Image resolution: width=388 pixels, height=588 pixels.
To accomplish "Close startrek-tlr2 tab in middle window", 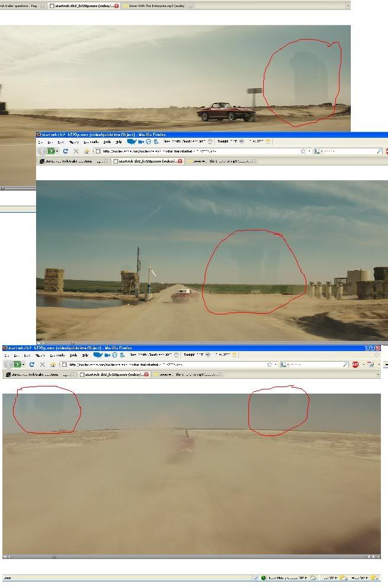I will coord(180,161).
